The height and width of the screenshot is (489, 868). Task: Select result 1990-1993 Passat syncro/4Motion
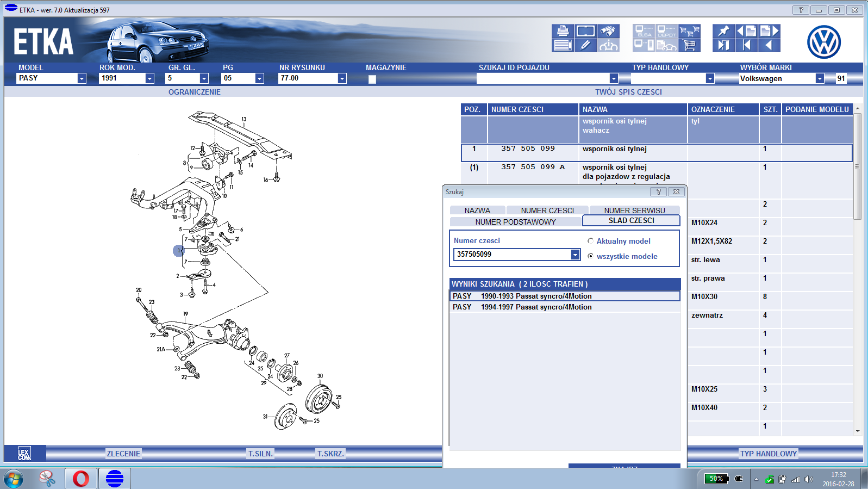coord(565,296)
